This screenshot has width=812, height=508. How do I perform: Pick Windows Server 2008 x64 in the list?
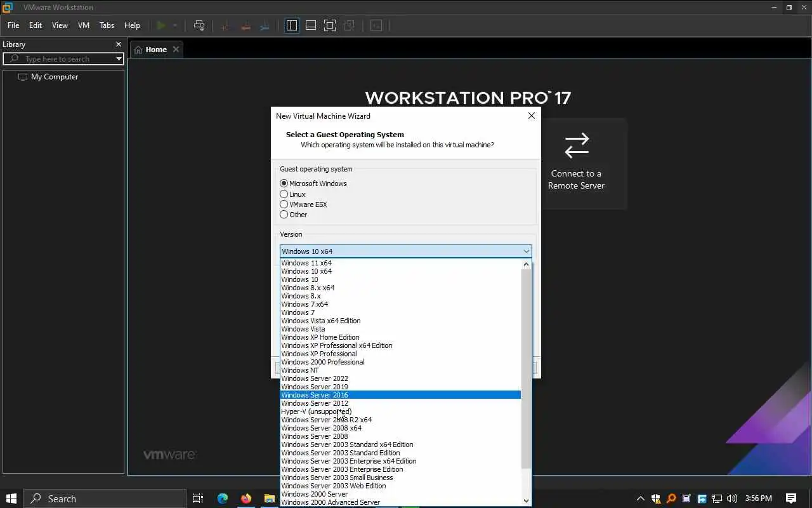point(401,428)
